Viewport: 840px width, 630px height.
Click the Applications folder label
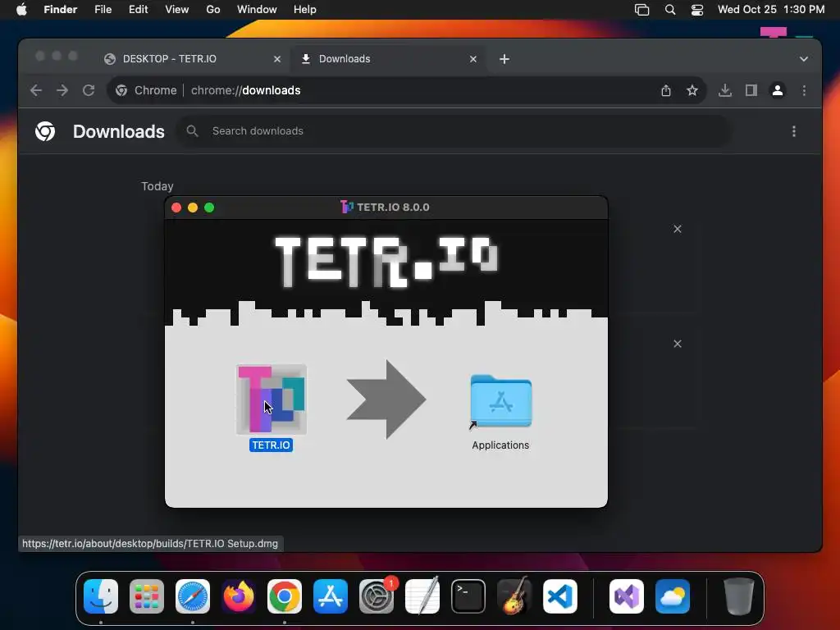(500, 445)
